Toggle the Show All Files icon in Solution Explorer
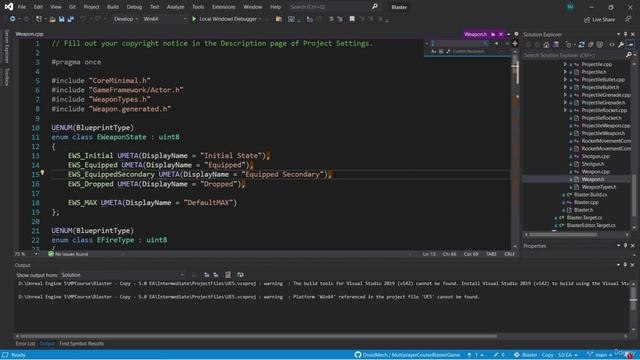 [600, 44]
